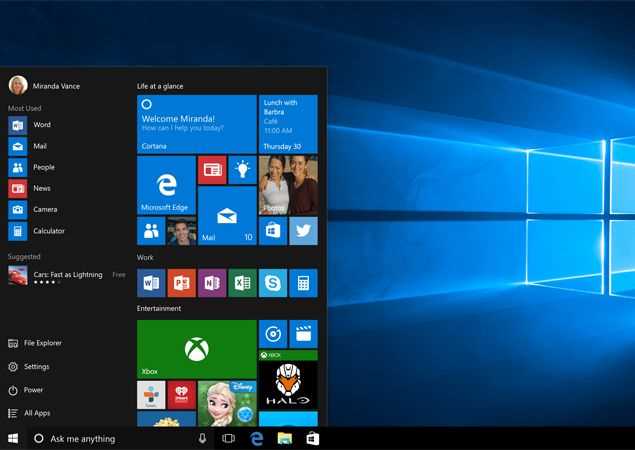The height and width of the screenshot is (450, 635).
Task: Launch the green Xbox tile
Action: (x=197, y=349)
